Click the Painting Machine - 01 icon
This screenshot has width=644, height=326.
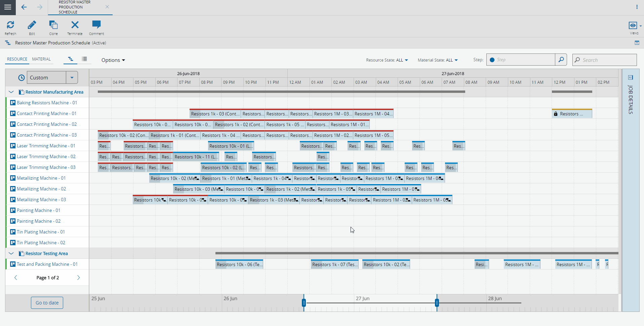[13, 210]
